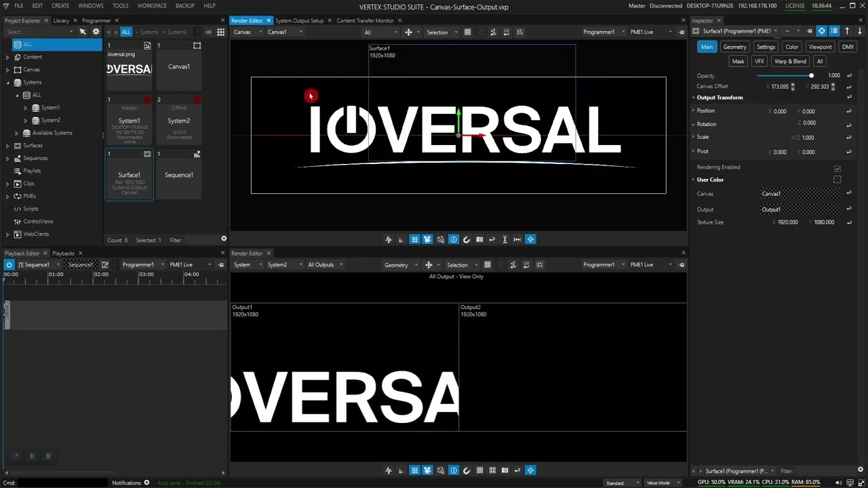Click the wireframe plane icon below Canvas1 view
Screen dimensions: 868x488
(x=441, y=239)
